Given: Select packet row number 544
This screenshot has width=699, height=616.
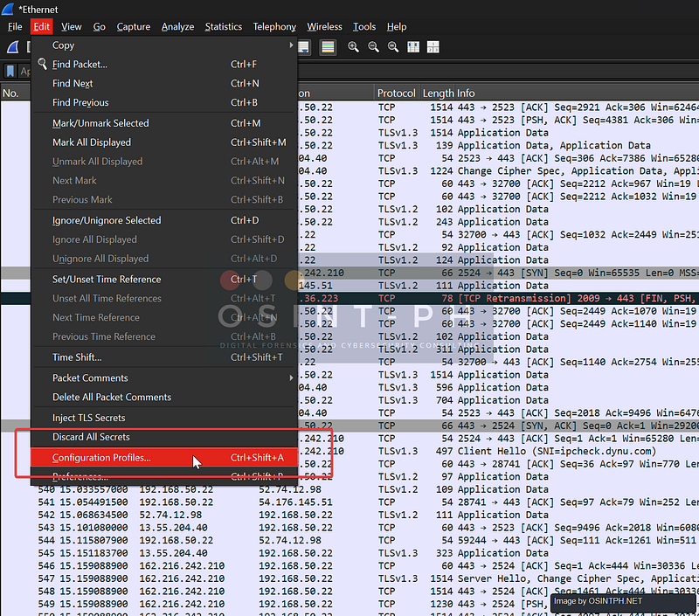Looking at the screenshot, I should click(x=349, y=540).
